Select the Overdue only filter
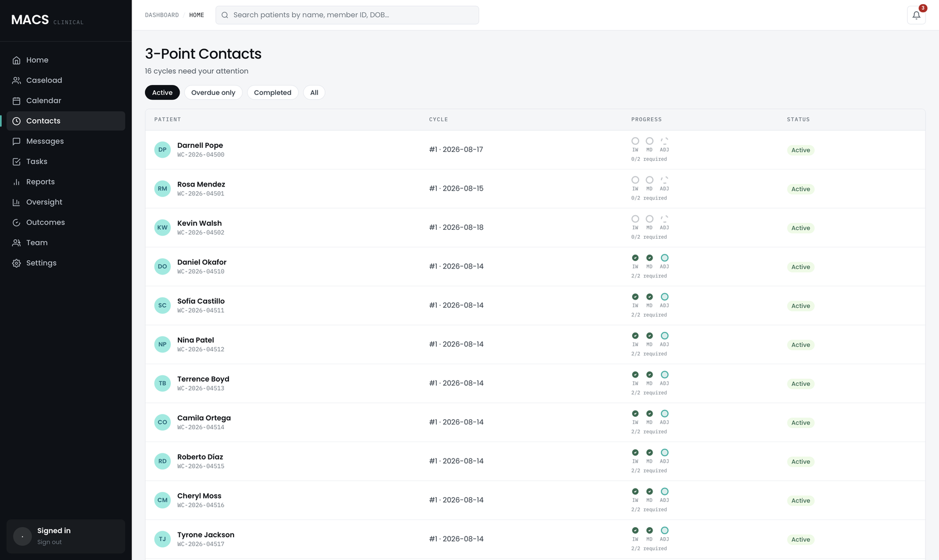939x560 pixels. pos(213,93)
